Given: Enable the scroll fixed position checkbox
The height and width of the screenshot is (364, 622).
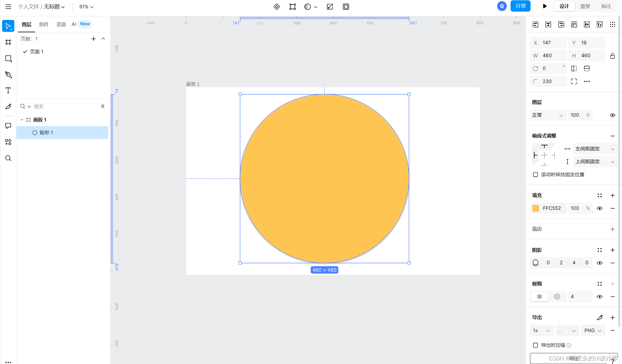Looking at the screenshot, I should [535, 175].
